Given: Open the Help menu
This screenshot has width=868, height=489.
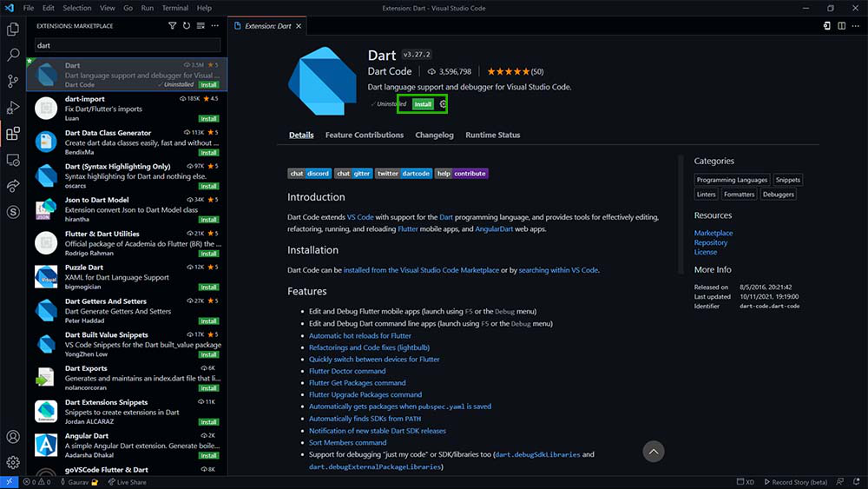Looking at the screenshot, I should click(204, 8).
